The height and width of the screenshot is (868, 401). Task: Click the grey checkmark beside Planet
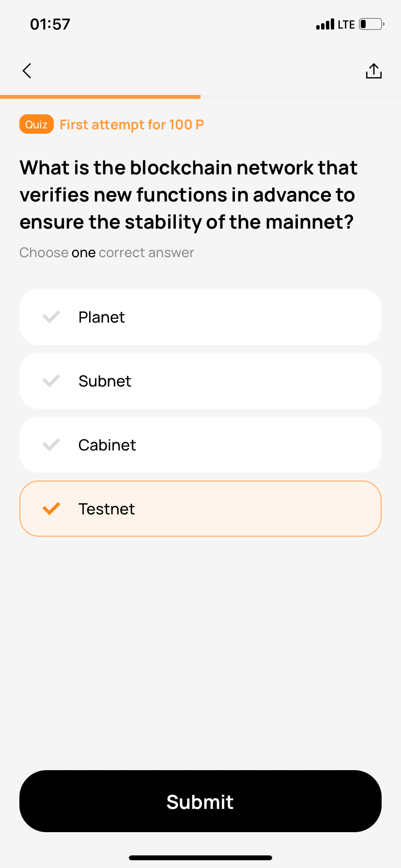click(51, 317)
